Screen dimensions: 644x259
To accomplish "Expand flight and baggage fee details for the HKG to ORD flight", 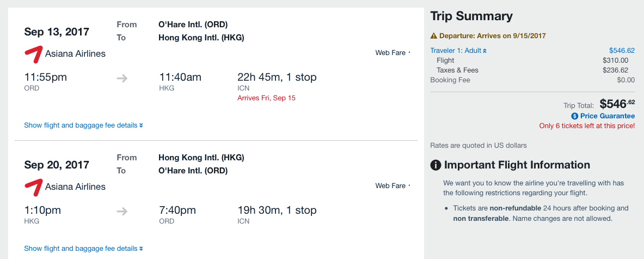I will (83, 249).
